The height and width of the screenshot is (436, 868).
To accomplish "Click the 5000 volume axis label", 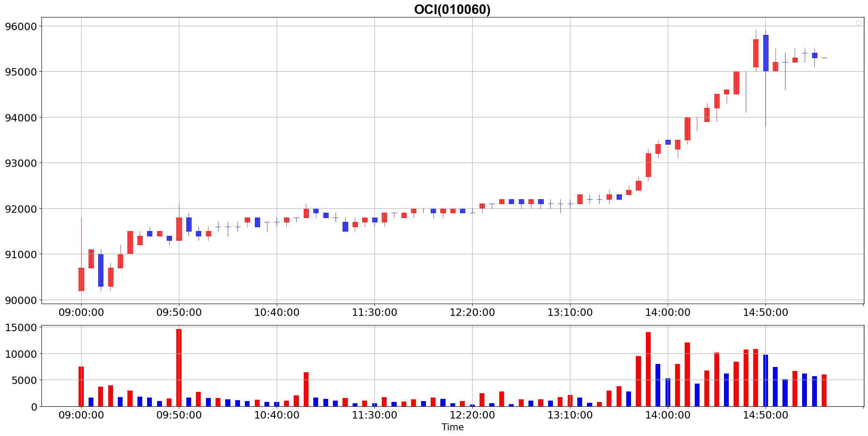I will [24, 380].
